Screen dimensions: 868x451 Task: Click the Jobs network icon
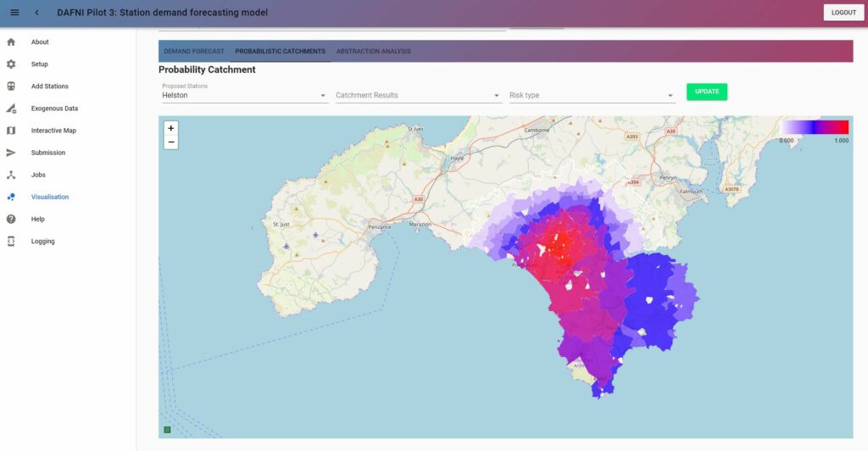pyautogui.click(x=11, y=175)
